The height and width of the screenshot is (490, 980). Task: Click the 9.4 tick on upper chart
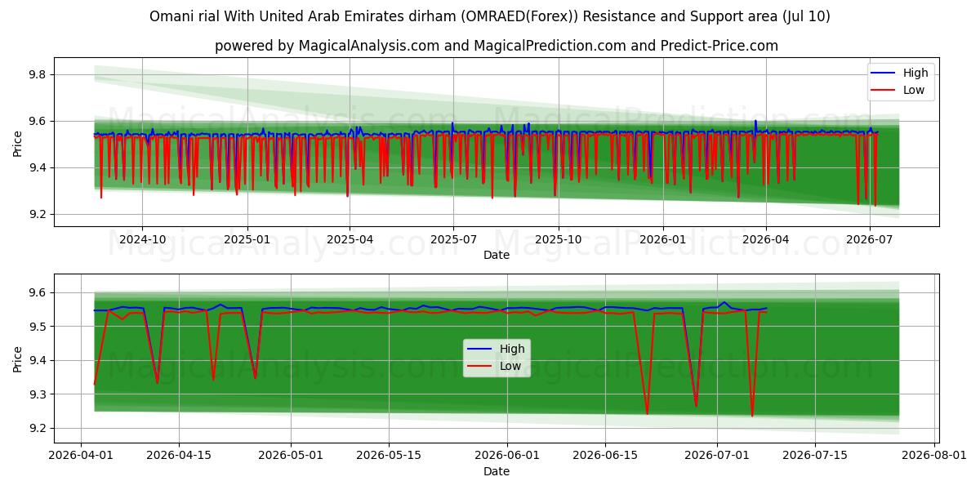39,167
